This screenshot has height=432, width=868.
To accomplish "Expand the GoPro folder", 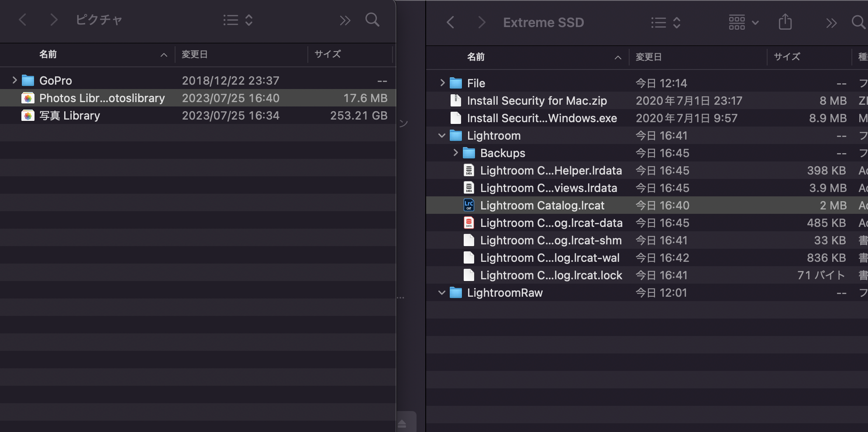I will coord(14,80).
